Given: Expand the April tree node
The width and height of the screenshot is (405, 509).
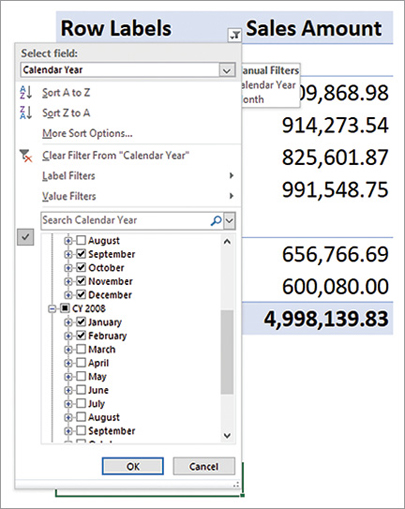Looking at the screenshot, I should [68, 363].
